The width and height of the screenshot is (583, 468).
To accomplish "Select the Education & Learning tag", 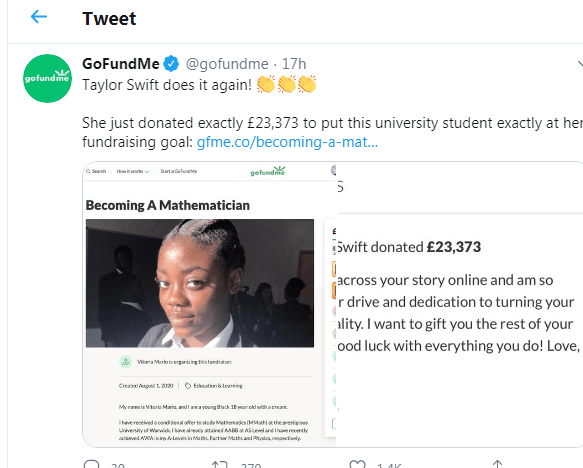I will coord(214,386).
